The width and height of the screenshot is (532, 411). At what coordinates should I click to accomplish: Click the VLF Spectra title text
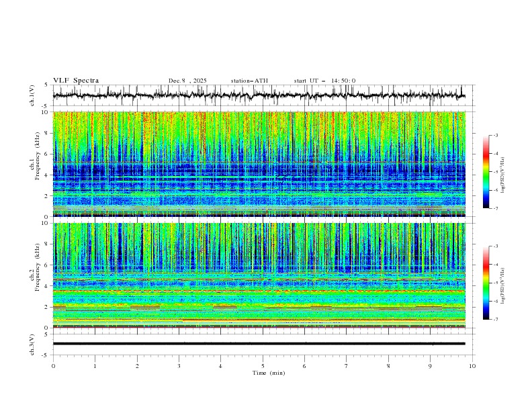[x=76, y=81]
